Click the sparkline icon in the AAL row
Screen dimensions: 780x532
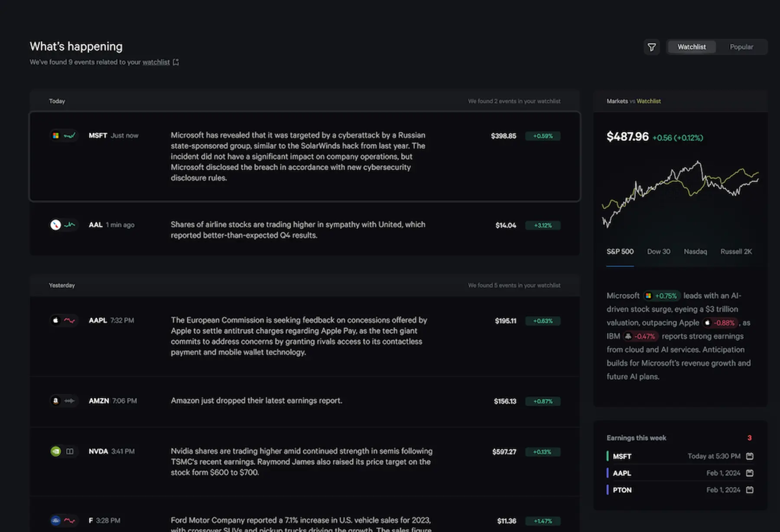pos(69,225)
